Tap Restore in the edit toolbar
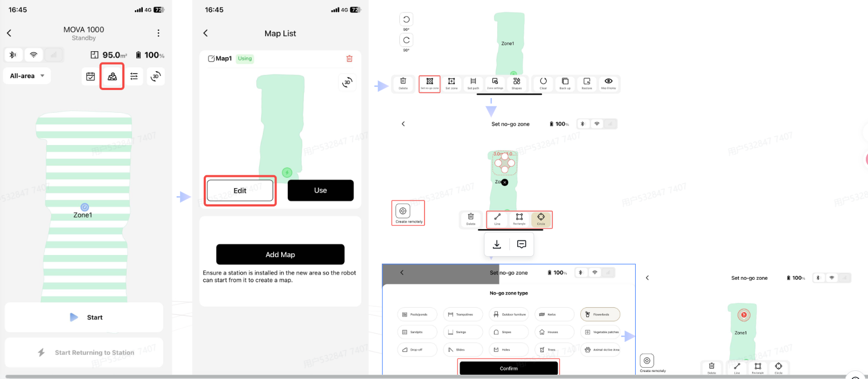 [x=587, y=84]
